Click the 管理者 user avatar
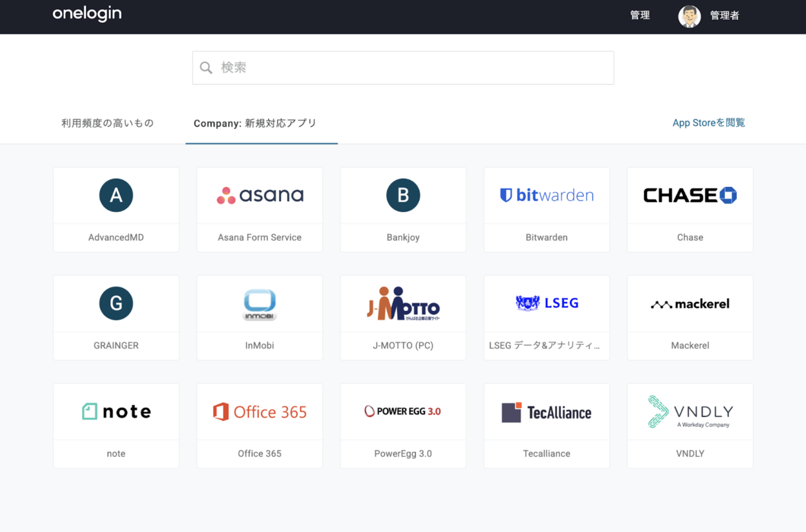 pos(689,16)
